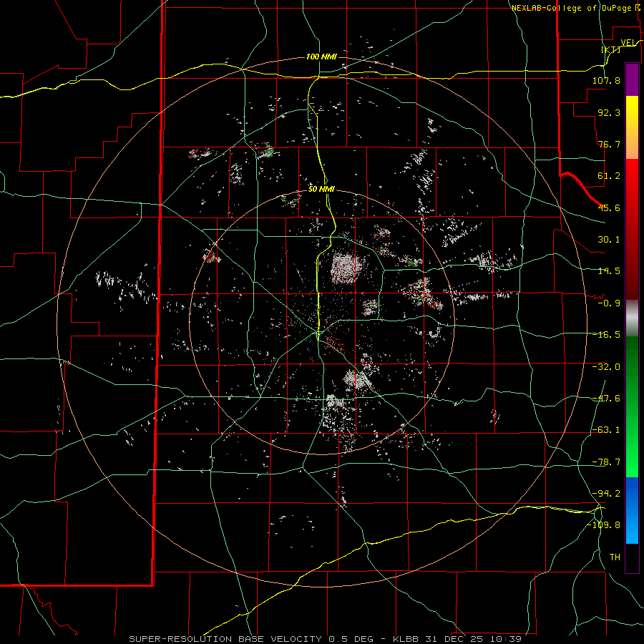Screen dimensions: 644x644
Task: Click the yellow-orange band of the color bar
Action: [x=632, y=127]
